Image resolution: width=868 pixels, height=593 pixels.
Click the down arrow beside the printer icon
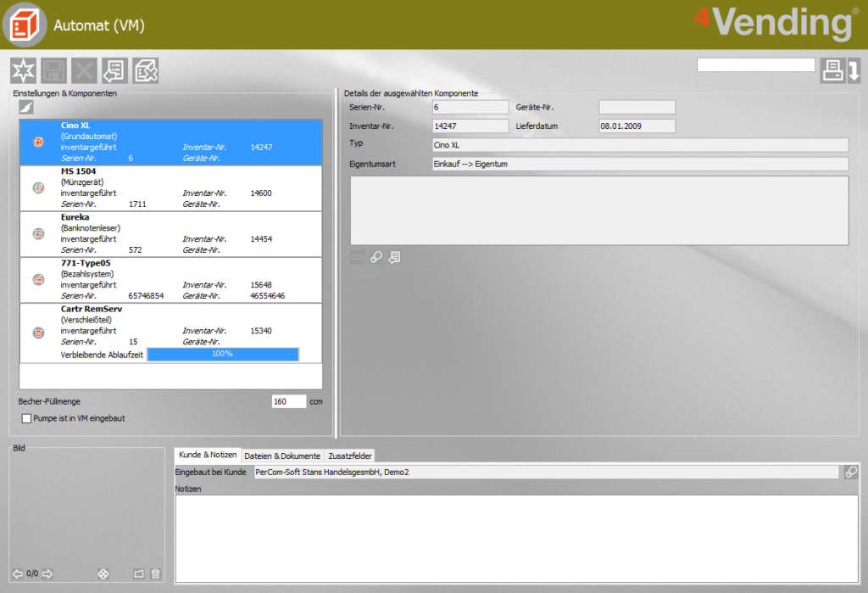point(854,71)
